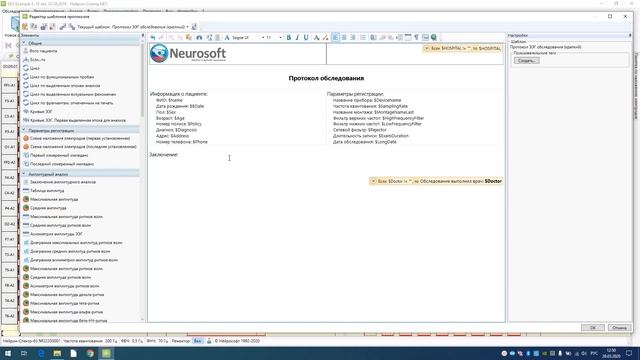
Task: Toggle Underline formatting
Action: tap(306, 38)
